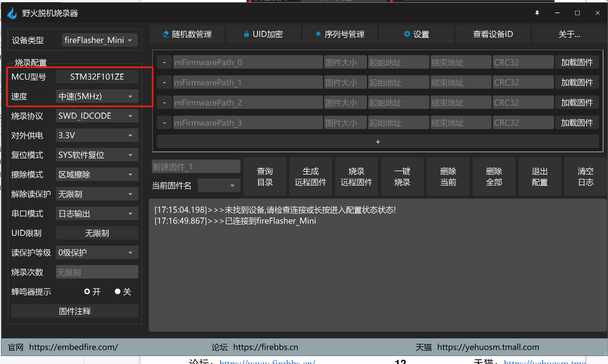
Task: Click 加载固件 for mFirmwarePath_1
Action: tap(577, 82)
